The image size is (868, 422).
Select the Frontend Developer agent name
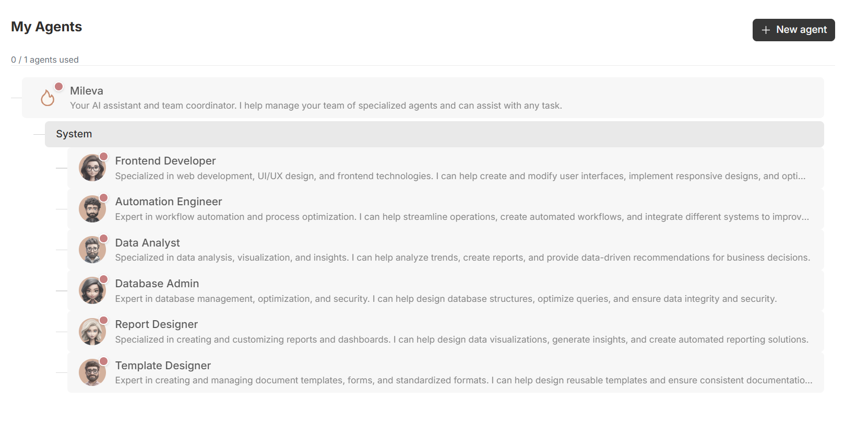point(165,161)
